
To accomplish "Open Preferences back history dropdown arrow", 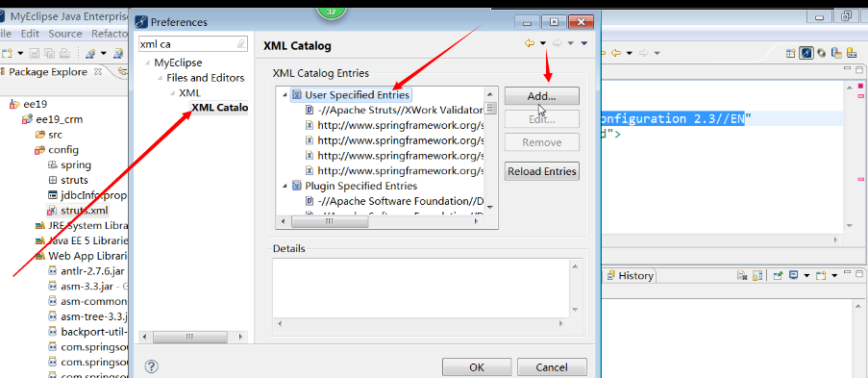I will tap(543, 43).
